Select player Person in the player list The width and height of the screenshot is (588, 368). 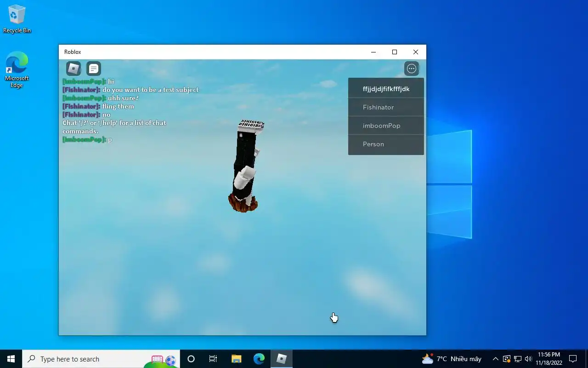386,144
